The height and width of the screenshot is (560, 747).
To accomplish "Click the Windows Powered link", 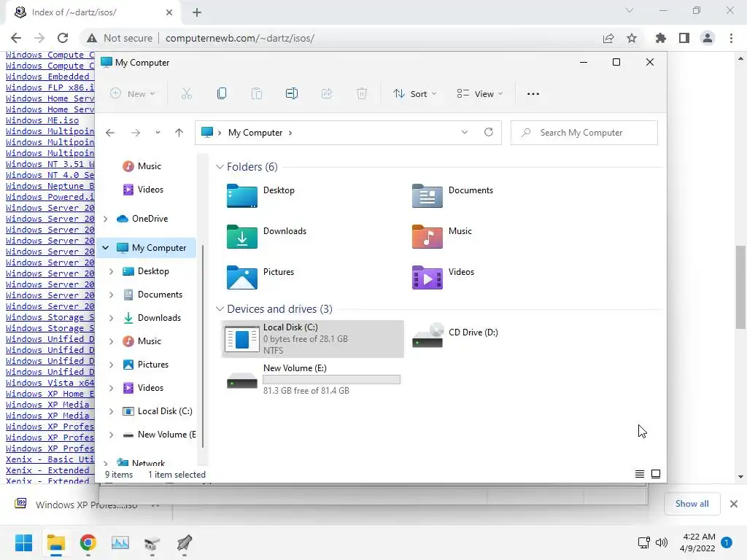I will tap(50, 197).
